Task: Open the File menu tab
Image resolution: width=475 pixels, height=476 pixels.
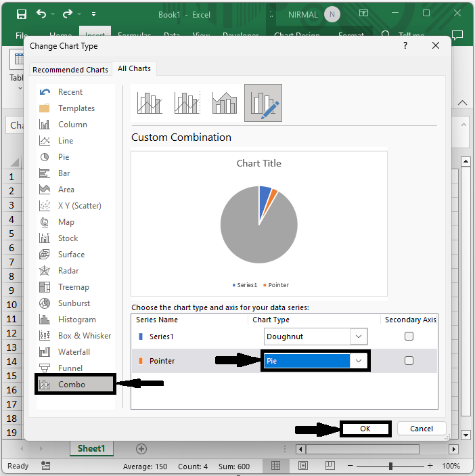Action: point(22,35)
